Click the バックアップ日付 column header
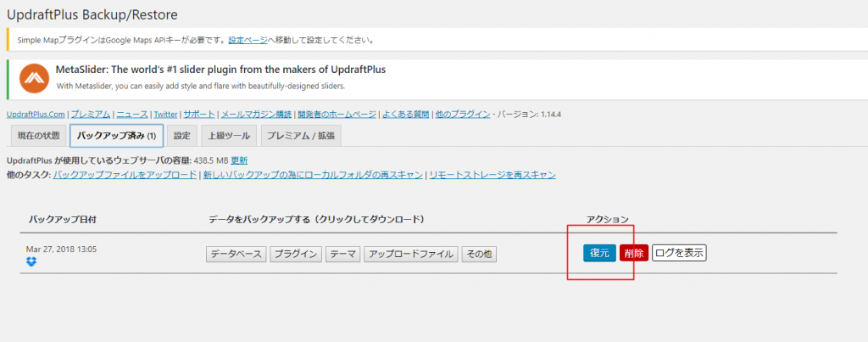 [x=63, y=220]
